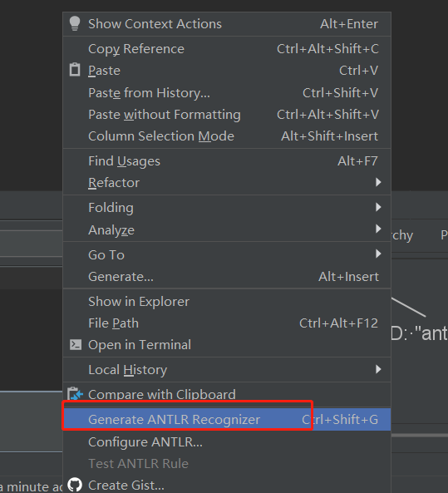Screen dimensions: 448x493
Task: Select Copy Reference from the menu
Action: 227,49
